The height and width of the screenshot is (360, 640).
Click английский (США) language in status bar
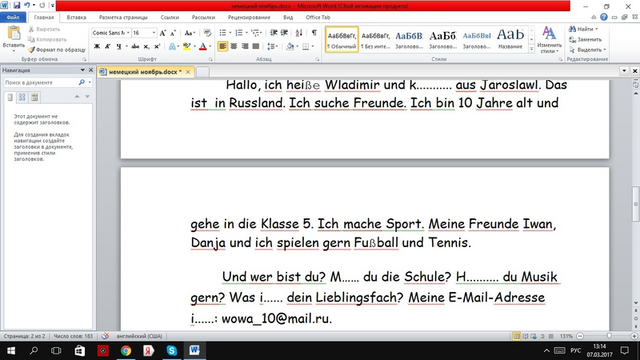pyautogui.click(x=139, y=336)
